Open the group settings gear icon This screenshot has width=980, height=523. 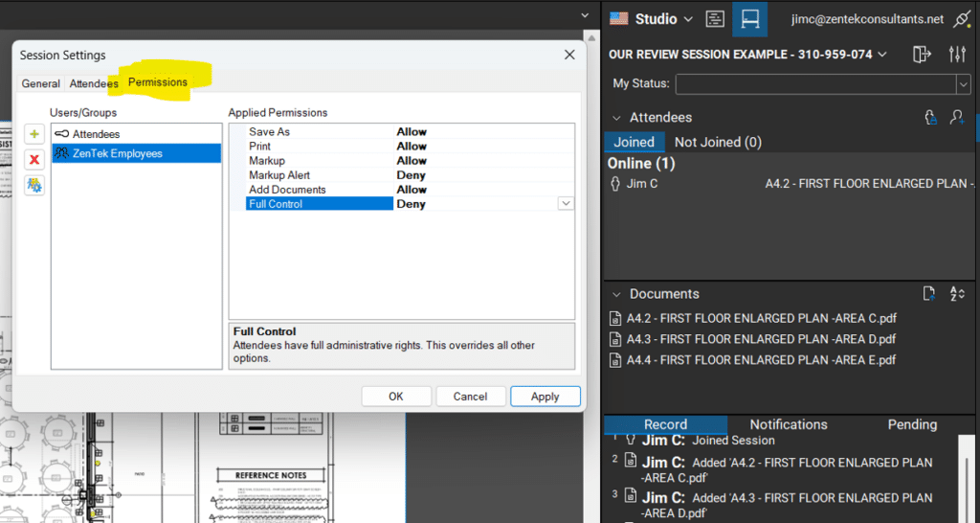click(x=34, y=185)
